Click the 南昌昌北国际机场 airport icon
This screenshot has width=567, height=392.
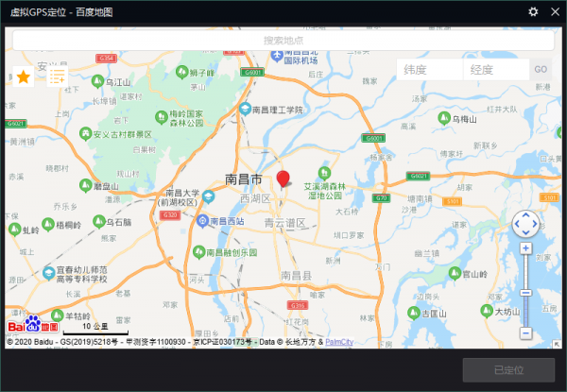(277, 56)
